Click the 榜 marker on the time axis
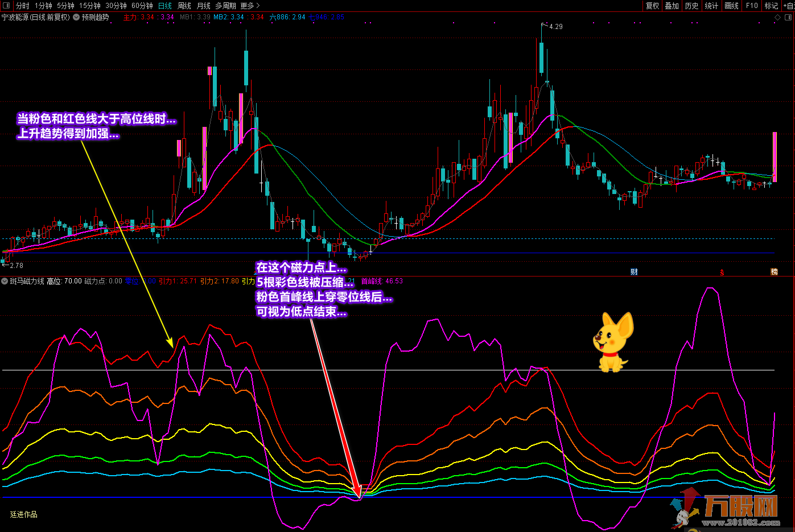The width and height of the screenshot is (795, 532). click(x=774, y=272)
